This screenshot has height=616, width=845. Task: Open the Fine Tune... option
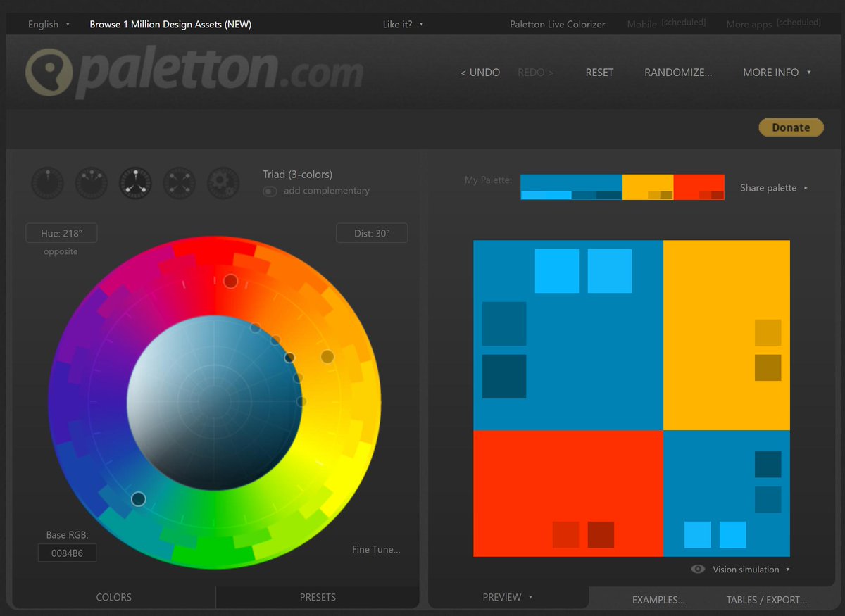point(376,550)
